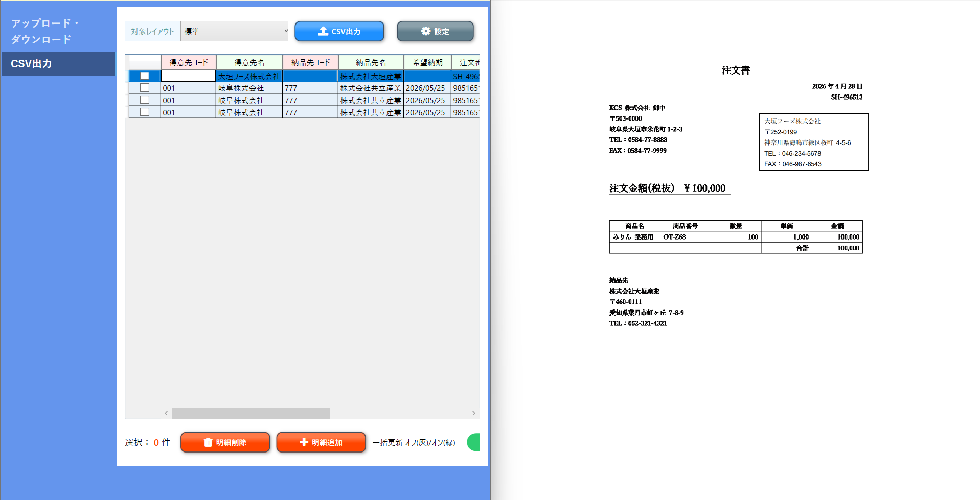Viewport: 980px width, 500px height.
Task: Tick the checkbox in the first highlighted row
Action: (x=145, y=76)
